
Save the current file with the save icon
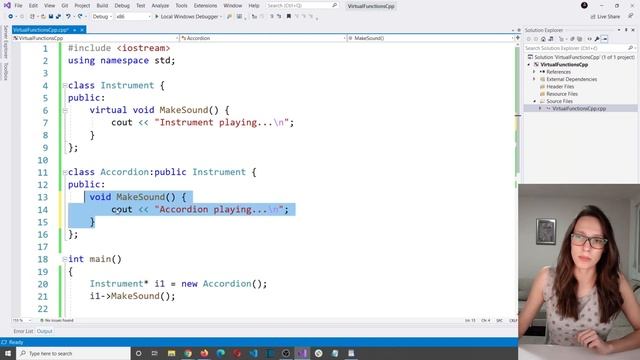(51, 17)
